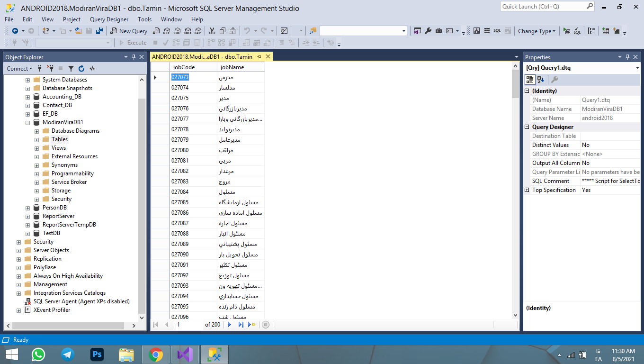Image resolution: width=644 pixels, height=364 pixels.
Task: Click the DAX query icon
Action: (198, 31)
